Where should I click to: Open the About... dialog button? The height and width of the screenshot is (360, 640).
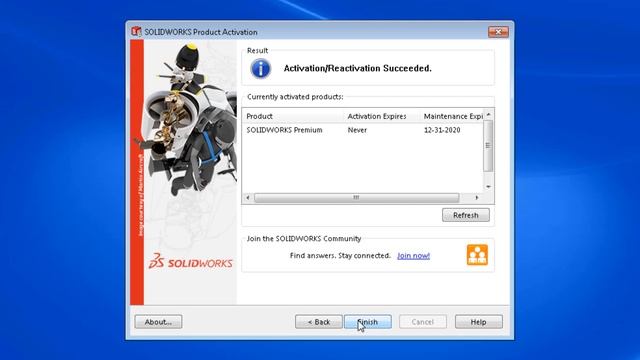click(x=158, y=322)
